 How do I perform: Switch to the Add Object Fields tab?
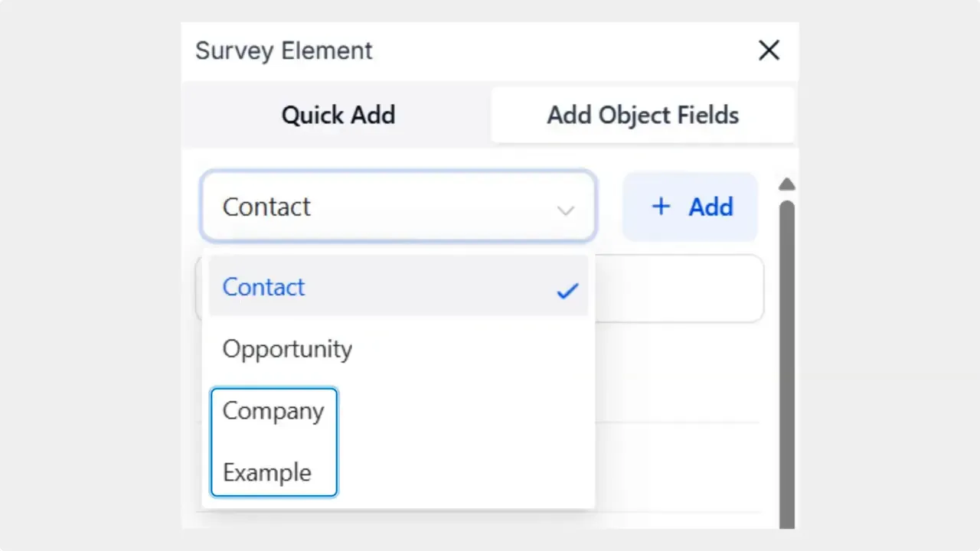[642, 115]
